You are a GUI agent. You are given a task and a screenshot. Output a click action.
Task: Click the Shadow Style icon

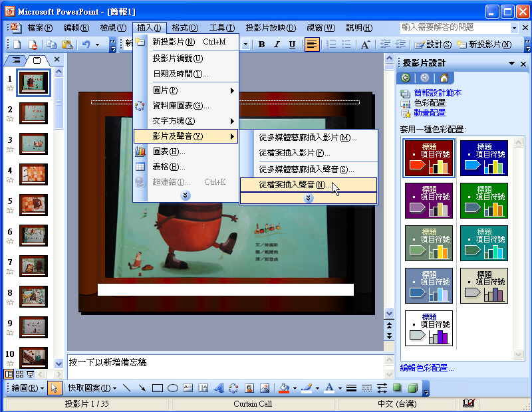pos(397,387)
